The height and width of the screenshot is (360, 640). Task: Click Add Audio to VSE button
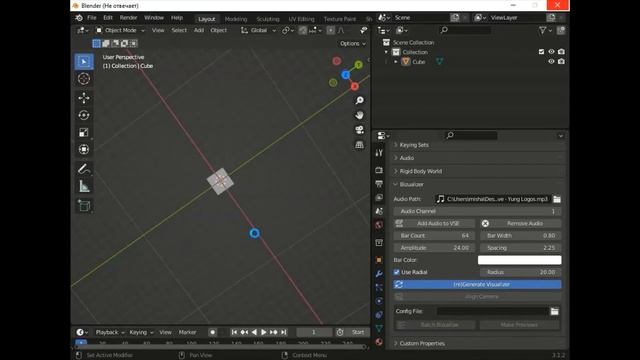click(x=434, y=223)
